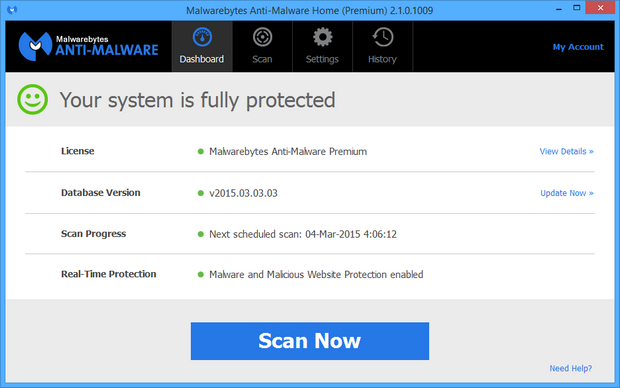Open View Details for license
Screen dimensions: 620x388
567,151
